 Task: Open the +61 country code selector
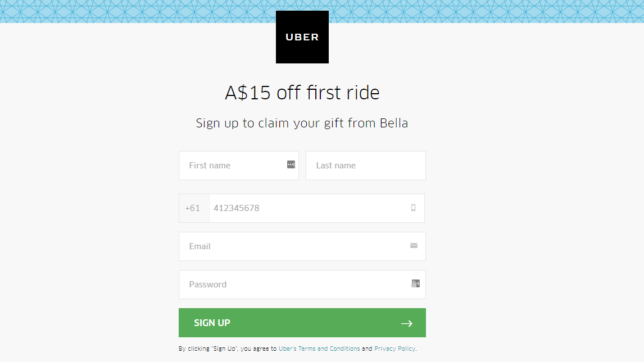click(x=193, y=208)
